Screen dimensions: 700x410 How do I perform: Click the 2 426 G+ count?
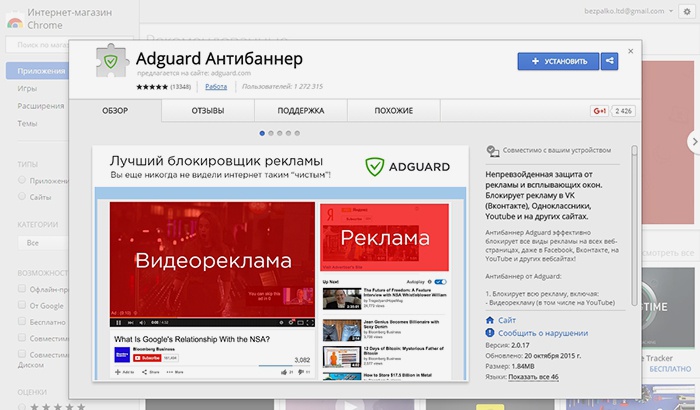[x=623, y=111]
